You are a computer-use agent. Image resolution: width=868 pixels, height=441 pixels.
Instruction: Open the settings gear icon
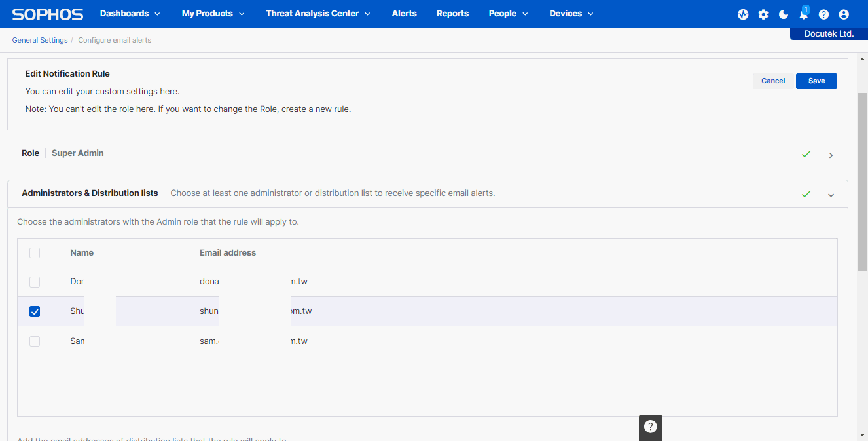(x=763, y=14)
